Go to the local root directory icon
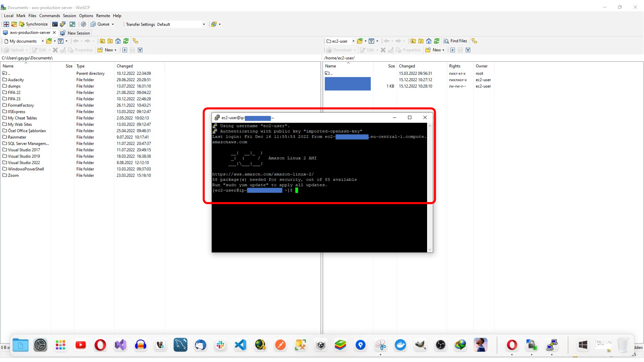The width and height of the screenshot is (644, 362). (x=110, y=41)
